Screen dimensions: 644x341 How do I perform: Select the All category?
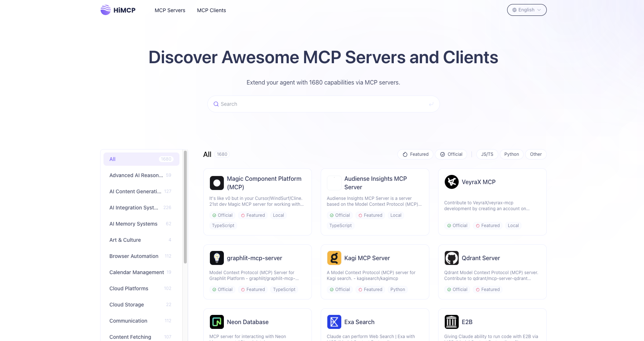[x=141, y=159]
